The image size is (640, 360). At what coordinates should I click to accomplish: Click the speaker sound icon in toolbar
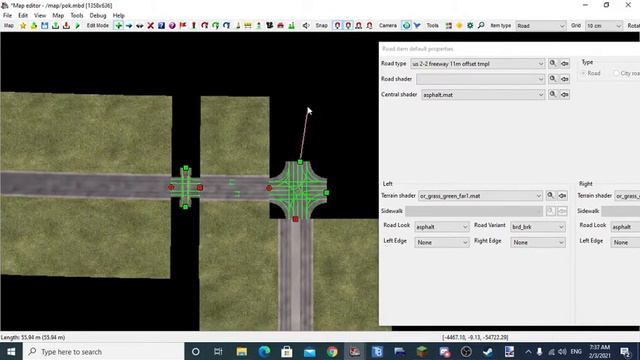306,26
